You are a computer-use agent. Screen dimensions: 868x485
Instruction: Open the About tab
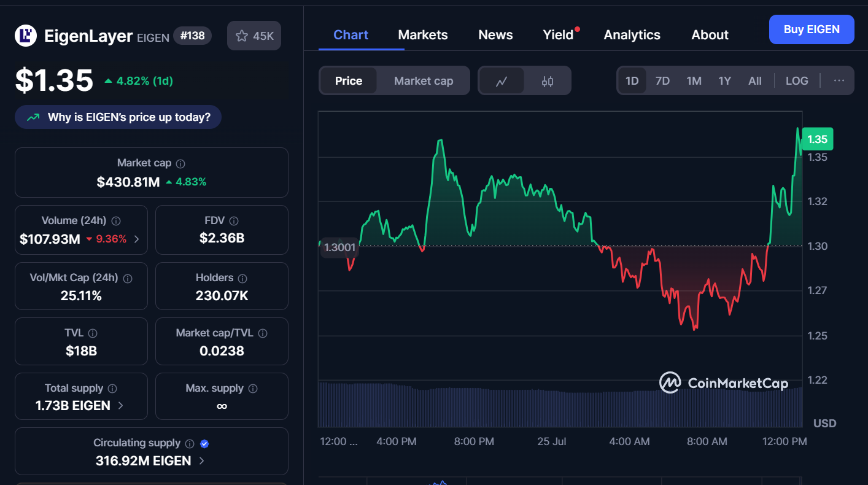coord(710,35)
